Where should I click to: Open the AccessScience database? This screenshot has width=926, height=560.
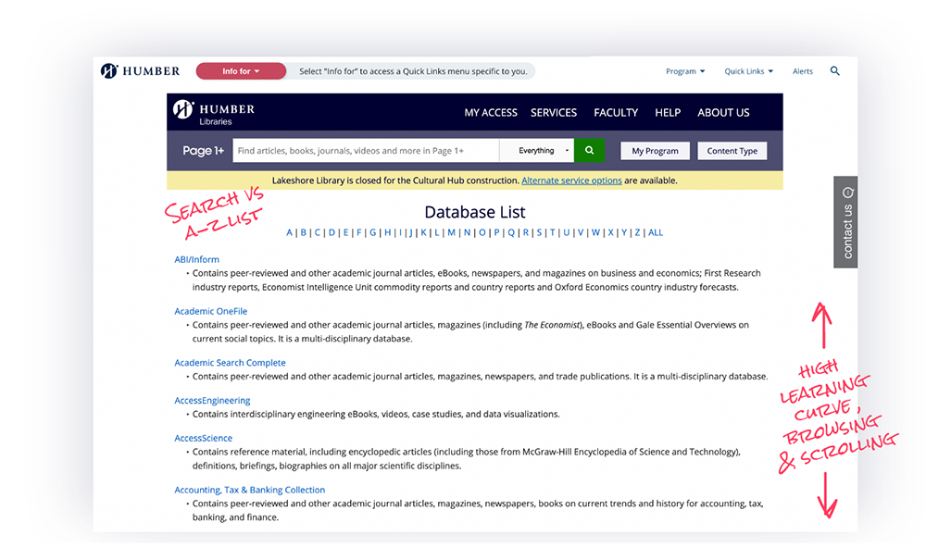tap(203, 439)
